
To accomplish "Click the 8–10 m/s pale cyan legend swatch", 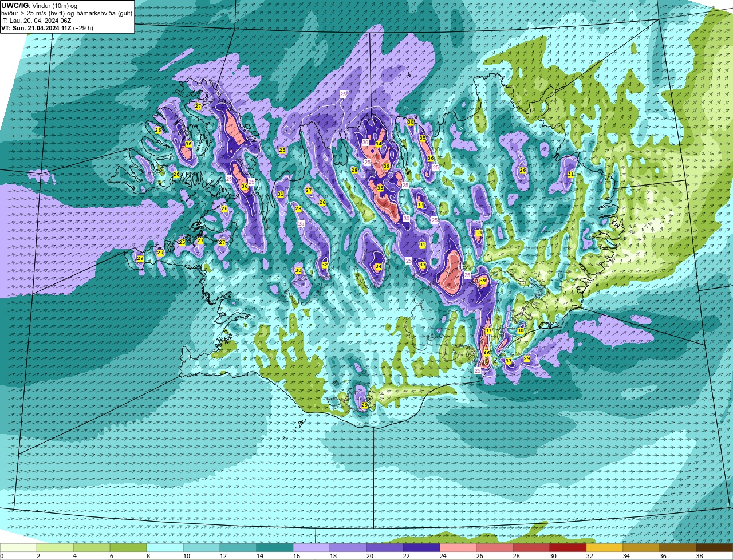I will click(165, 547).
